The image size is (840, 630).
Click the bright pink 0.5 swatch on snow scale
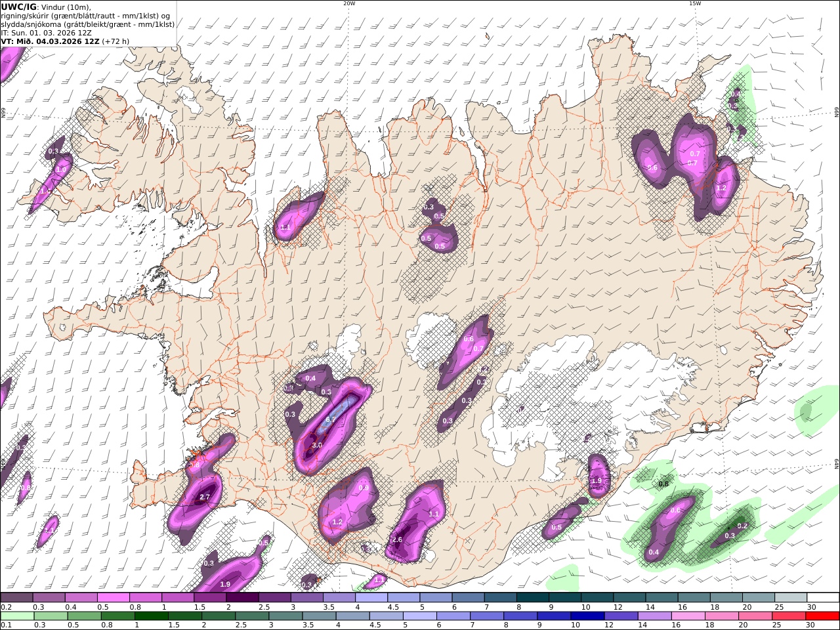coord(113,598)
